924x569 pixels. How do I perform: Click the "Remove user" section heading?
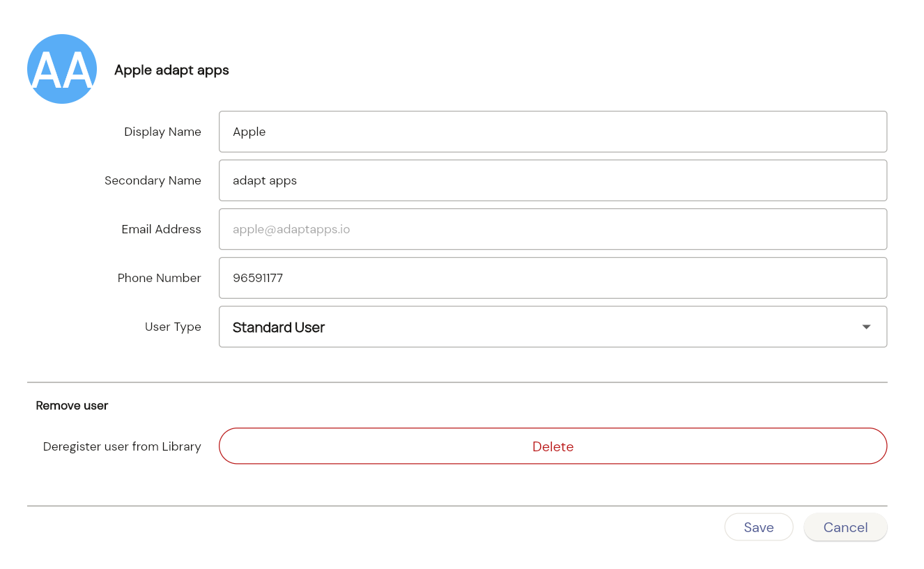tap(72, 405)
